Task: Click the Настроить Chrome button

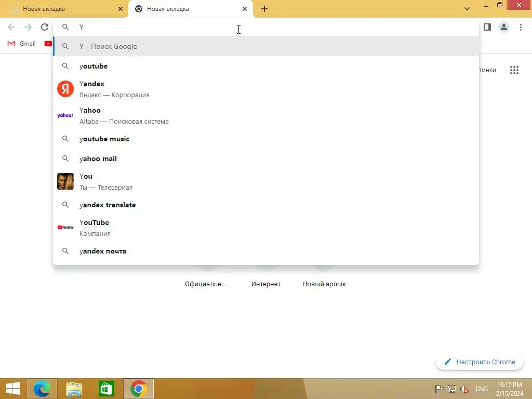Action: point(480,362)
